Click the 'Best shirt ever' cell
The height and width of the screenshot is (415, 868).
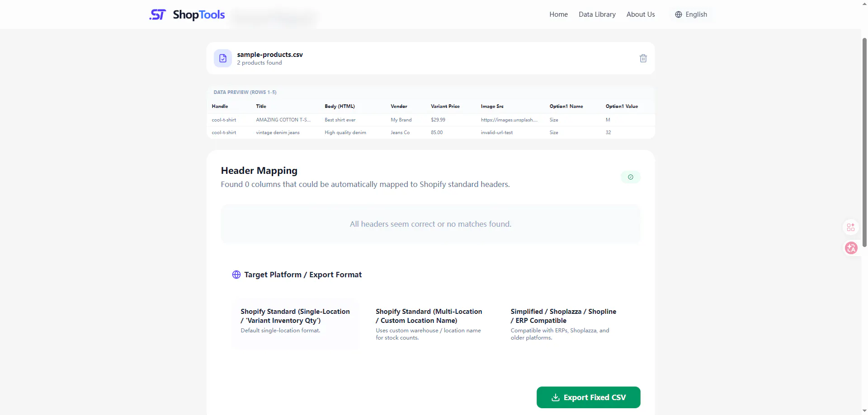(x=340, y=120)
